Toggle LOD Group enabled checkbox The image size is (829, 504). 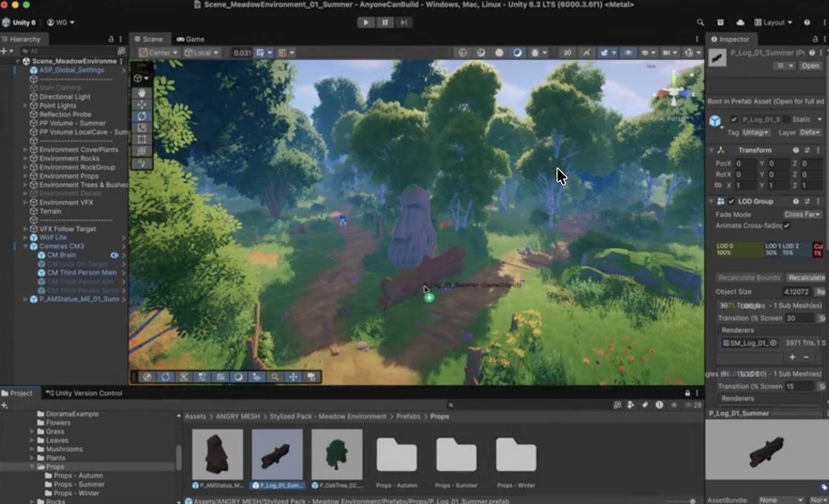pos(732,201)
